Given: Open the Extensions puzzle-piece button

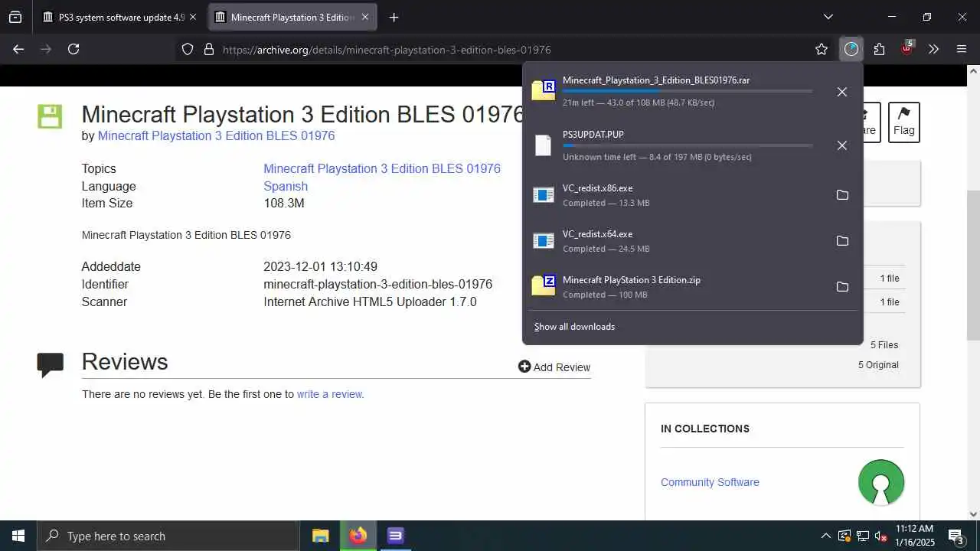Looking at the screenshot, I should point(879,49).
